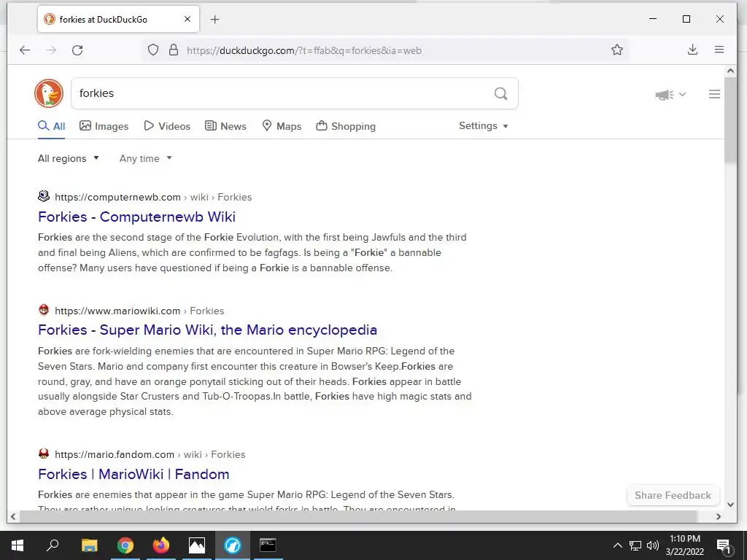Click the forward navigation arrow
Viewport: 747px width, 560px height.
[x=51, y=50]
